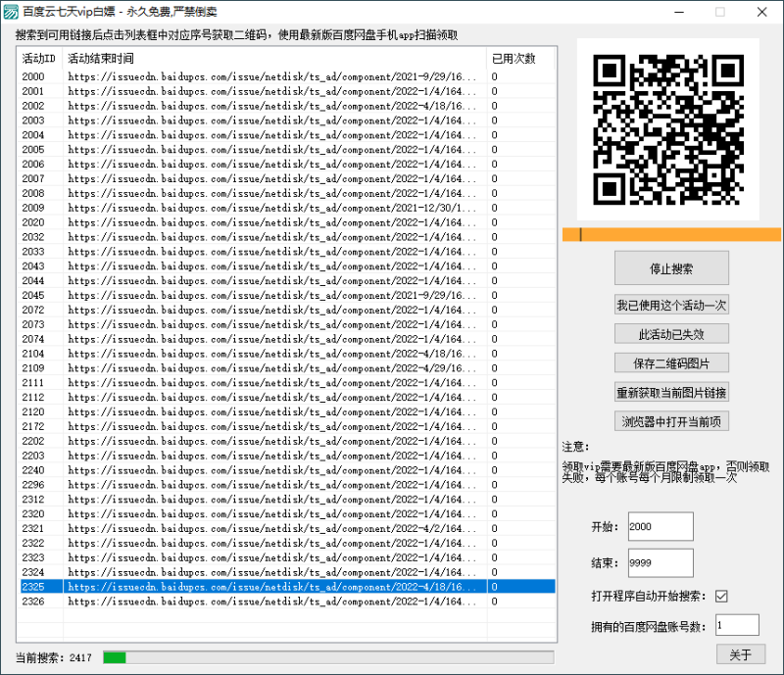This screenshot has width=784, height=675.
Task: Click the 开始 start value input field
Action: (659, 525)
